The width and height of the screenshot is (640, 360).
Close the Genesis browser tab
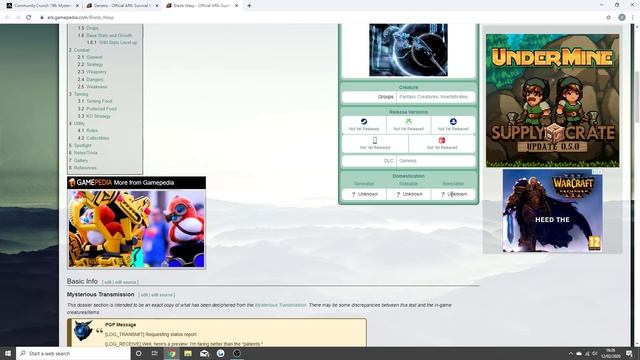coord(156,6)
